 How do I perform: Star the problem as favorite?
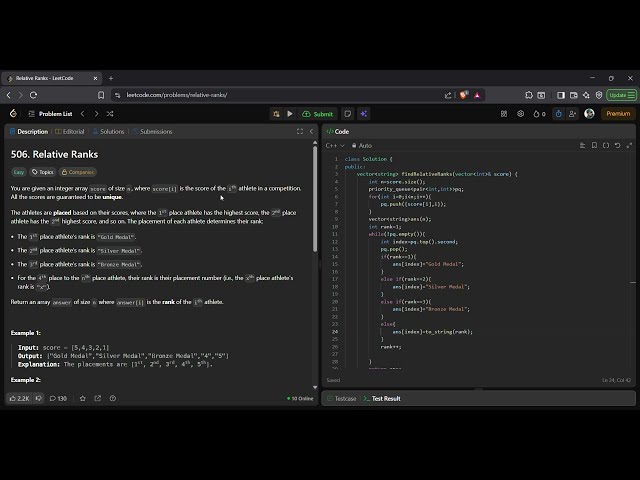pyautogui.click(x=83, y=398)
